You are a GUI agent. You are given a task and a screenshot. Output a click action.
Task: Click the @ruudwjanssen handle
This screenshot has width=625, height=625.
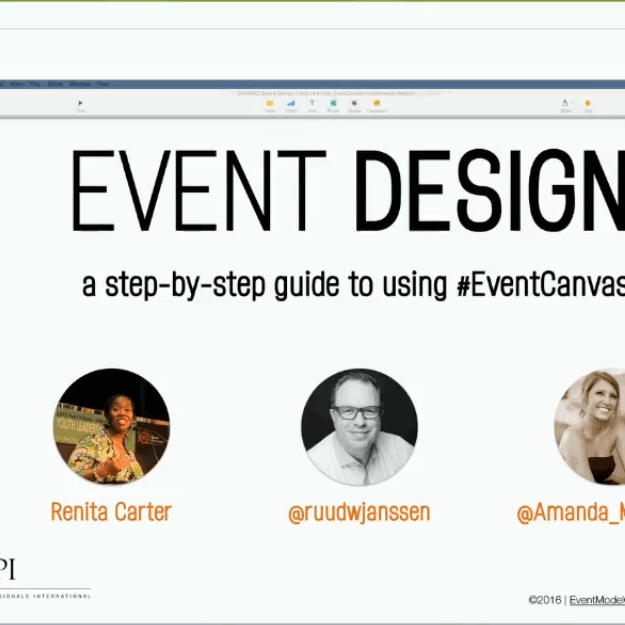(x=359, y=513)
